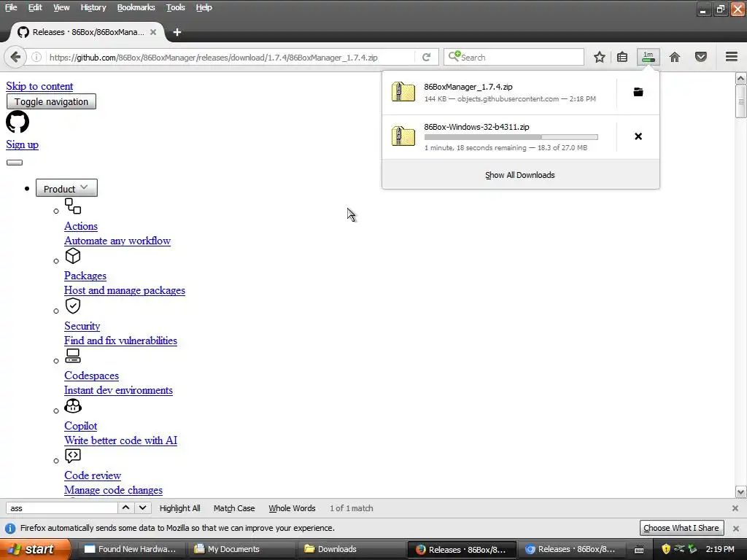Toggle Highlight All in find bar
Image resolution: width=747 pixels, height=560 pixels.
pos(179,508)
